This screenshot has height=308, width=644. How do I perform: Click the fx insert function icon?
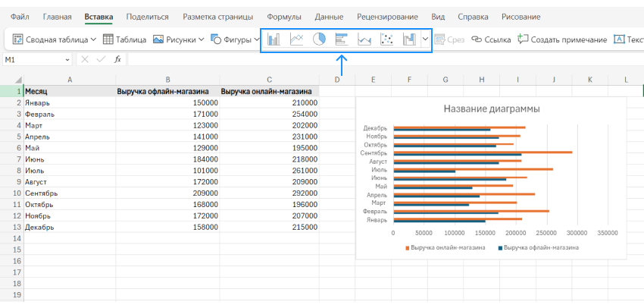[x=117, y=60]
